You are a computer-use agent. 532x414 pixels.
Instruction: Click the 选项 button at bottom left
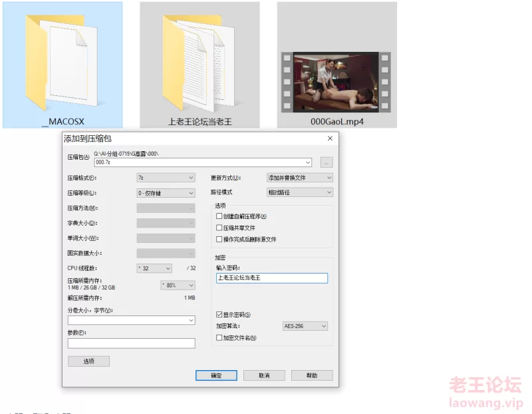pyautogui.click(x=88, y=361)
